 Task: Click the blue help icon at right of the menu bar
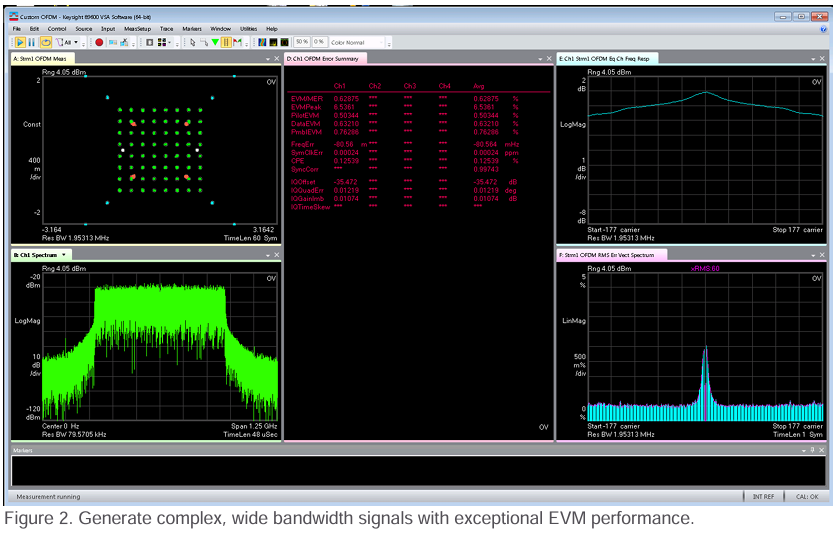(823, 29)
